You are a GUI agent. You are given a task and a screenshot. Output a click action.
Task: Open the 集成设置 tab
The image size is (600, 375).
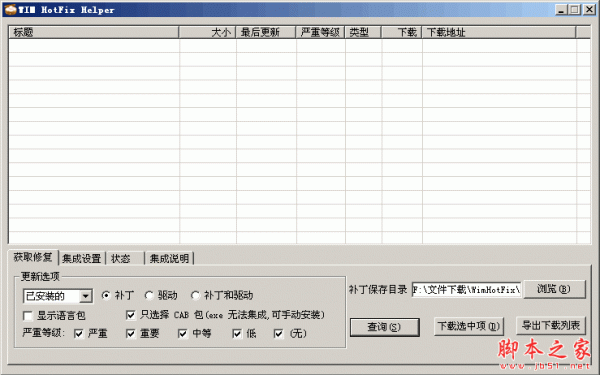[82, 259]
